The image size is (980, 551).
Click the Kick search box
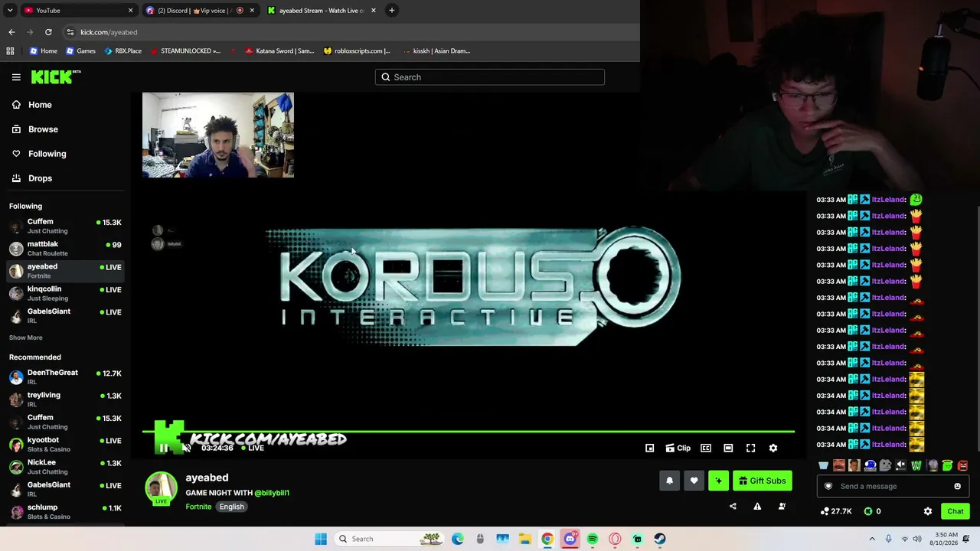(490, 77)
